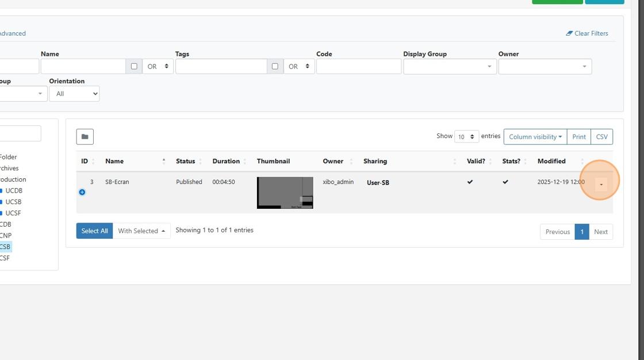Screen dimensions: 644x360
Task: Click the Clear Filters eraser icon
Action: pyautogui.click(x=569, y=33)
